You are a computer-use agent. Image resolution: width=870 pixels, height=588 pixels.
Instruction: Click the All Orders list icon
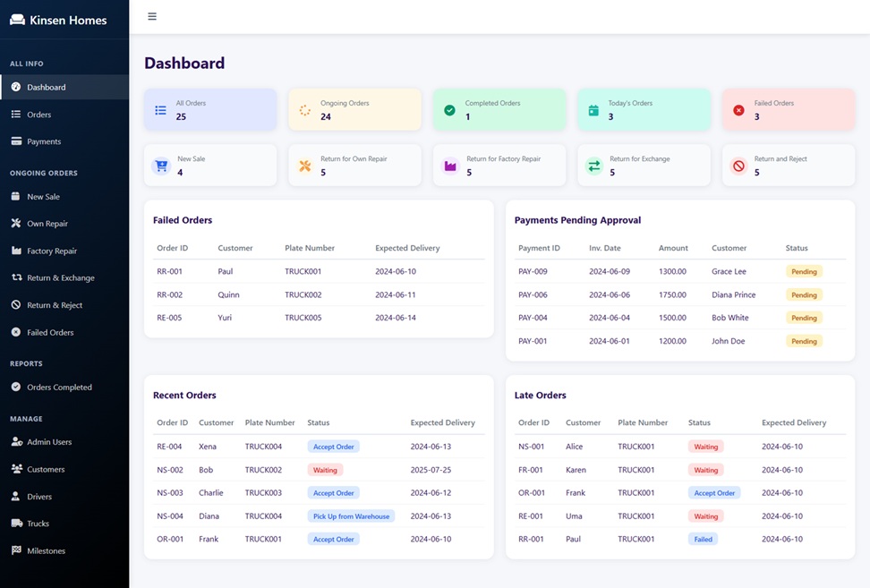coord(160,110)
